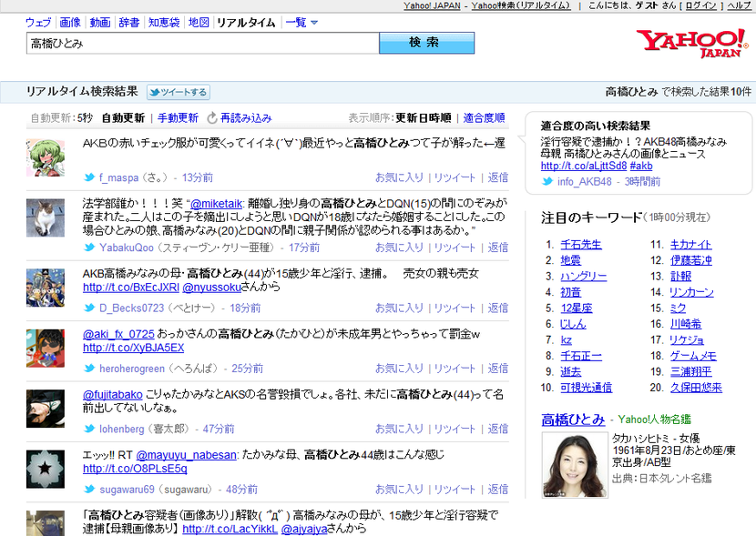Switch to 動画 search tab

pos(100,23)
